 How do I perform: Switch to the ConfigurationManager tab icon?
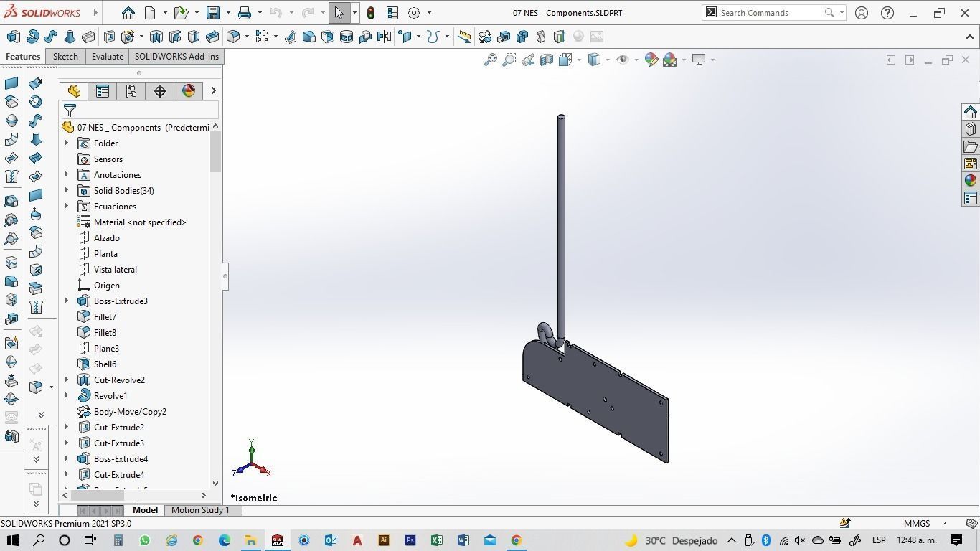click(131, 91)
